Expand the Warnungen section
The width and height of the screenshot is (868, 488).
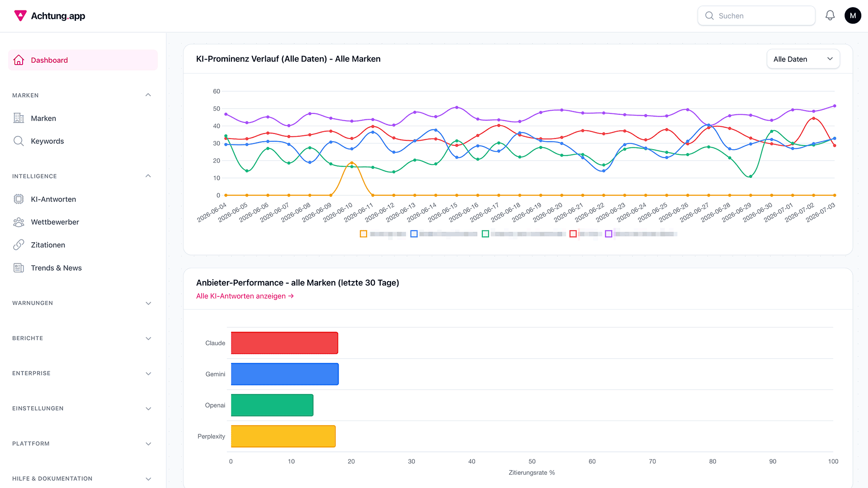point(82,303)
